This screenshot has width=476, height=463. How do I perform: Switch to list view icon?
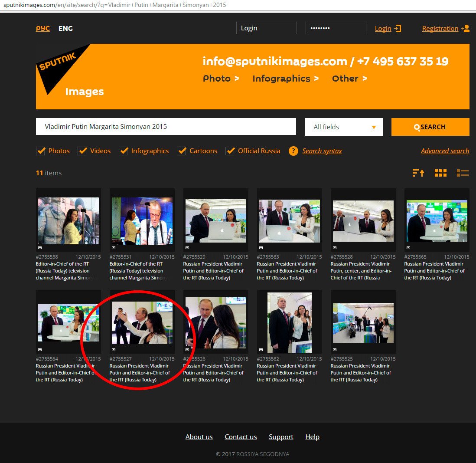pos(463,173)
